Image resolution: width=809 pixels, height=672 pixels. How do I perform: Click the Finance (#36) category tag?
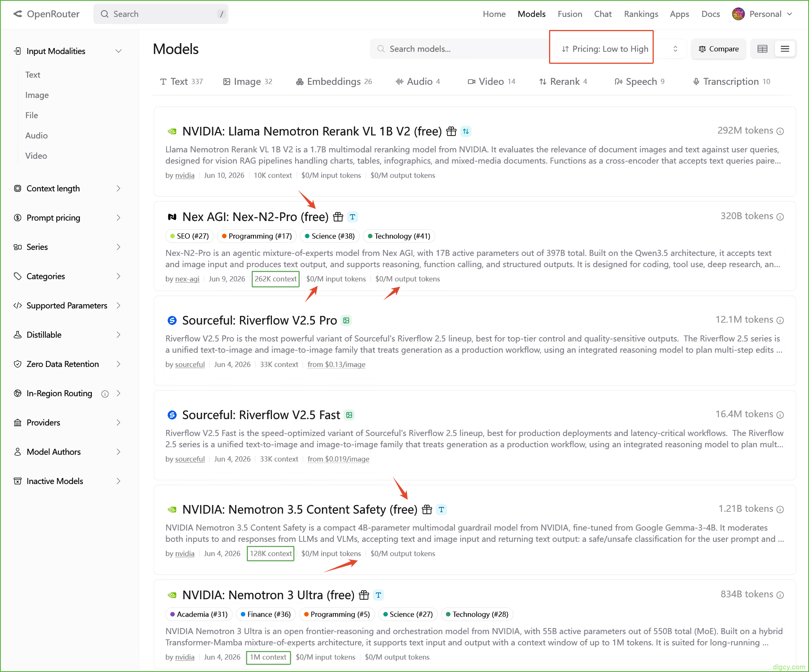[266, 615]
